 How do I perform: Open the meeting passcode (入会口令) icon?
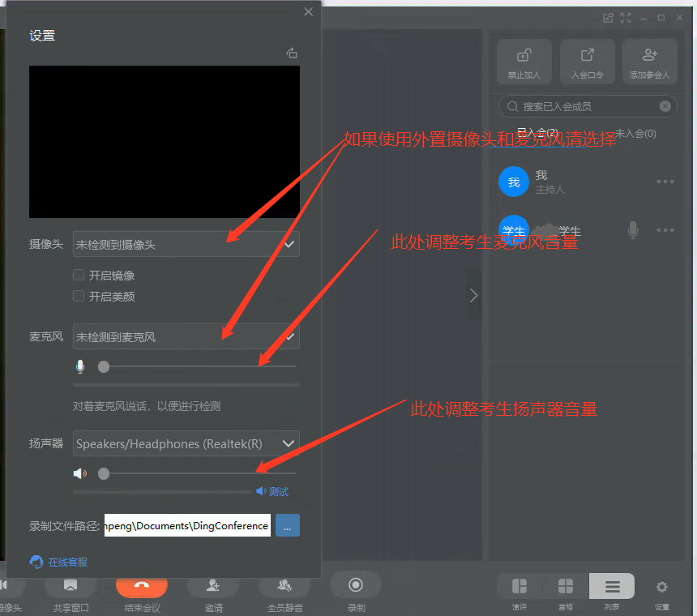[x=587, y=62]
